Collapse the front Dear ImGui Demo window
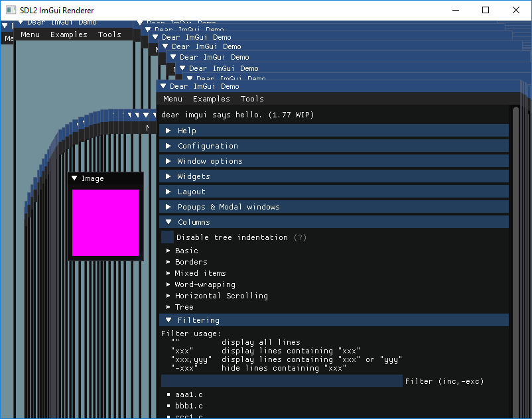Screen dimensions: 532x419 pyautogui.click(x=163, y=86)
